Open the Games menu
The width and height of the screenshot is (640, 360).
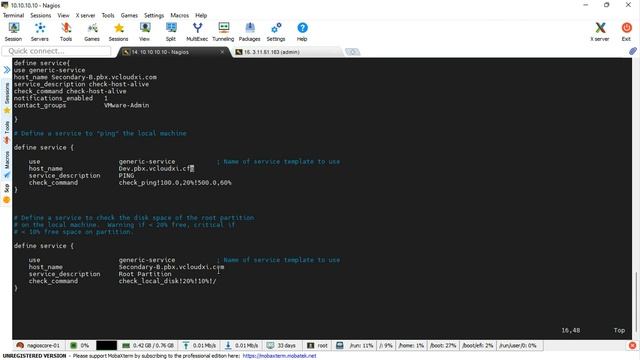[129, 15]
